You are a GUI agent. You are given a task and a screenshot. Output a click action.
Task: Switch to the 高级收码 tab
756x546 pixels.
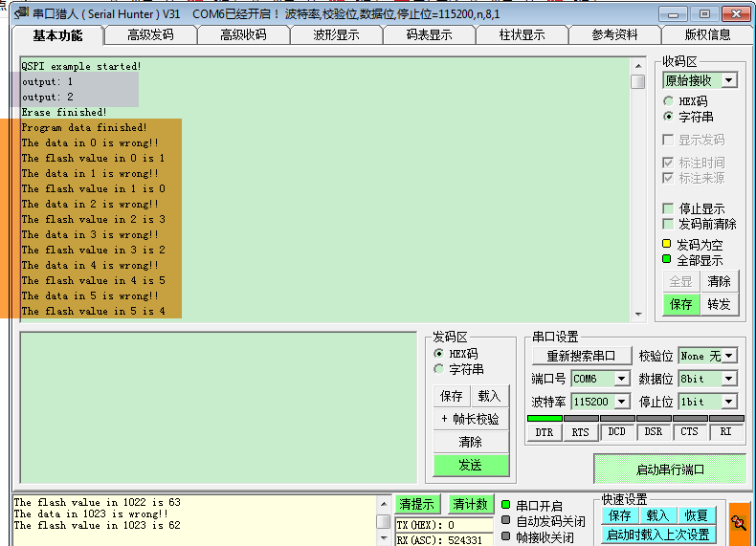(x=243, y=35)
